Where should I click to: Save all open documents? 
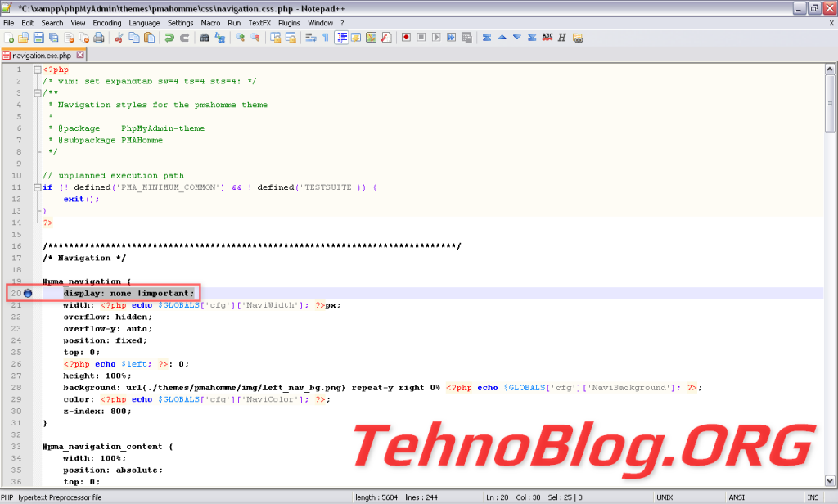pos(52,37)
